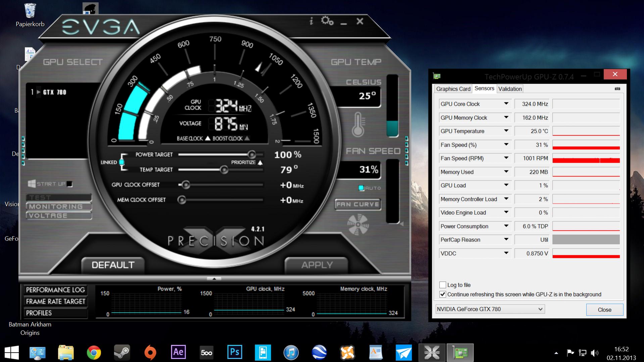Click the fan icon in EVGA Precision
Screen dimensions: 644x362
tap(358, 224)
